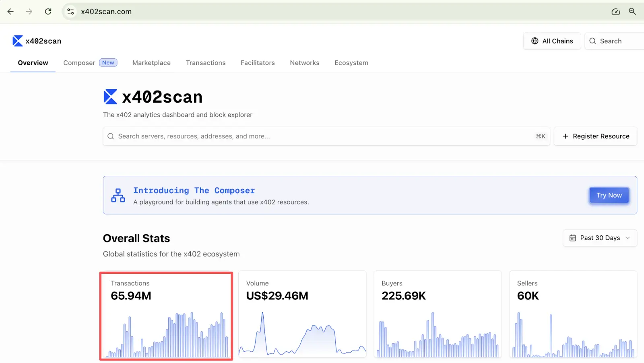Click the browser zoom magnifier icon
Image resolution: width=644 pixels, height=363 pixels.
[632, 12]
